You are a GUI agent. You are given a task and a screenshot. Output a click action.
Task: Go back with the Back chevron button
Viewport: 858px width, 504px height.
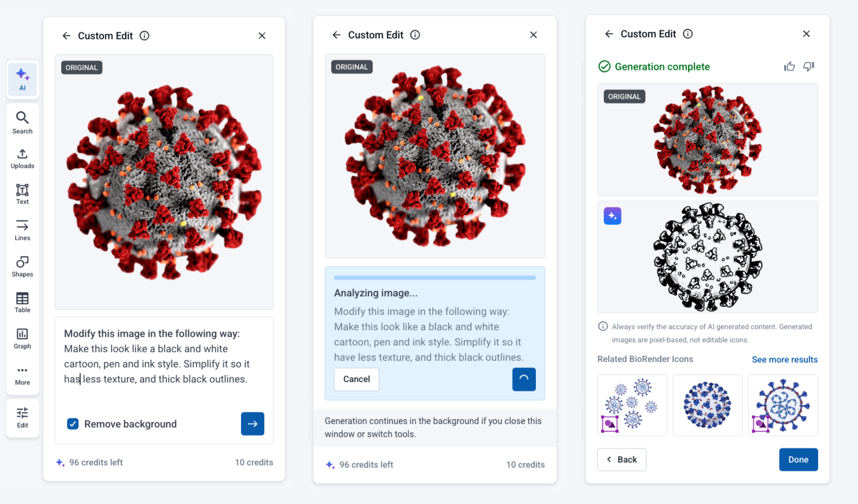pos(622,460)
